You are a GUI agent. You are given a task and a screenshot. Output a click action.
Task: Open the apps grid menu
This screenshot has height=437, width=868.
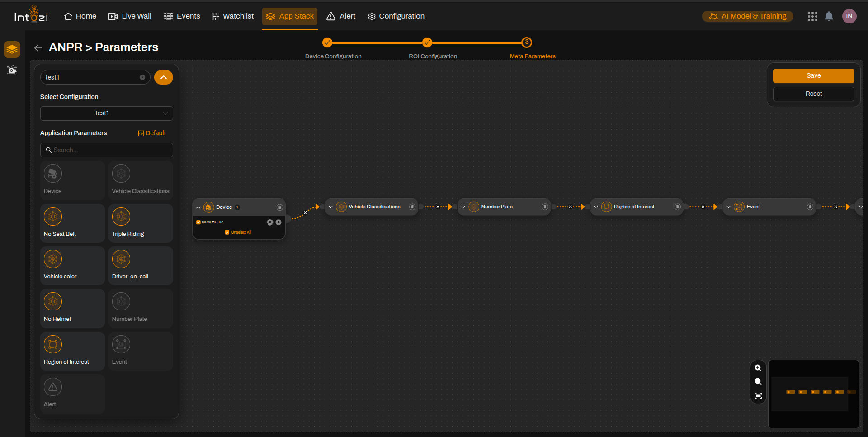(x=812, y=16)
